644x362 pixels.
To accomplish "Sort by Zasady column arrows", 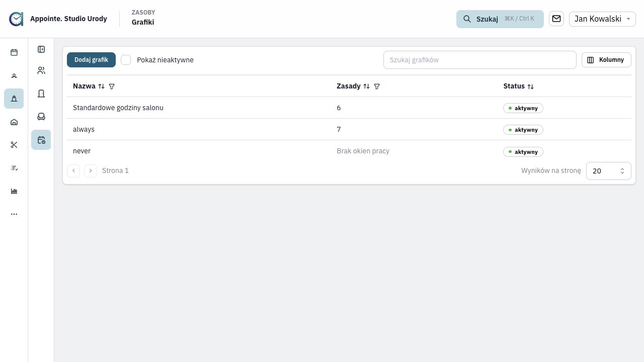I will pos(367,86).
